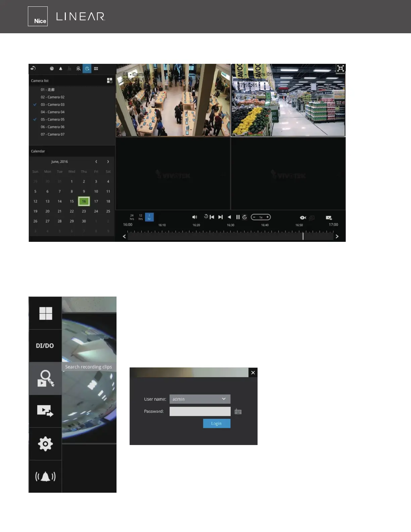Open the settings gear in sidebar
The width and height of the screenshot is (411, 532).
point(45,444)
